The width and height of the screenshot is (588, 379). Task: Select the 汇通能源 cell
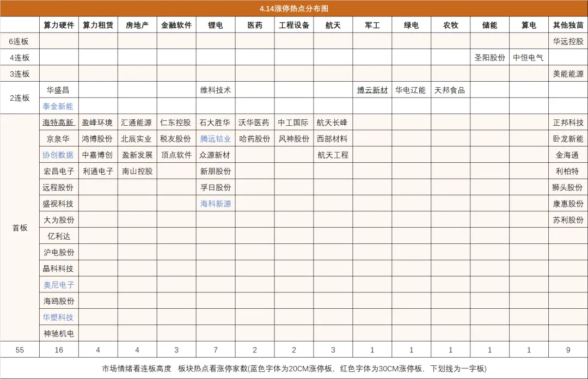point(136,123)
